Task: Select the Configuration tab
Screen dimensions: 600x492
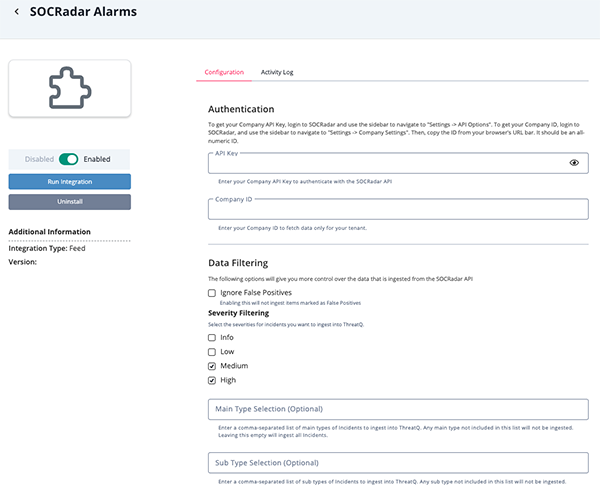Action: pyautogui.click(x=224, y=72)
